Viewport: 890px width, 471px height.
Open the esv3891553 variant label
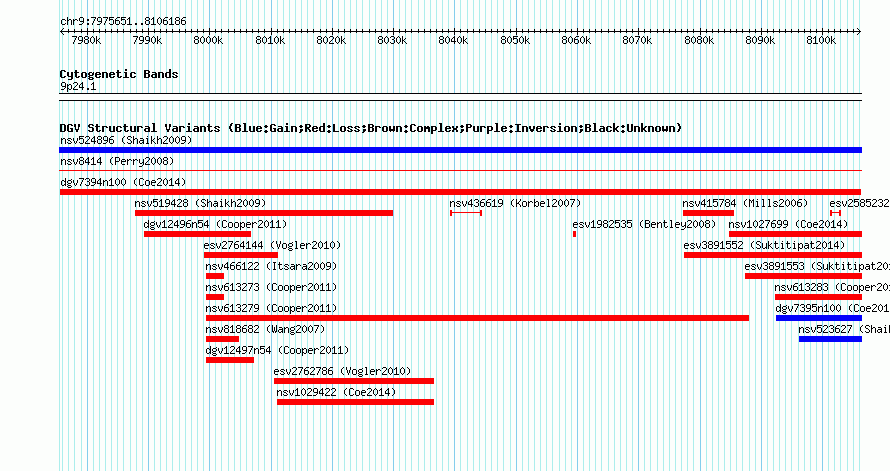coord(817,266)
